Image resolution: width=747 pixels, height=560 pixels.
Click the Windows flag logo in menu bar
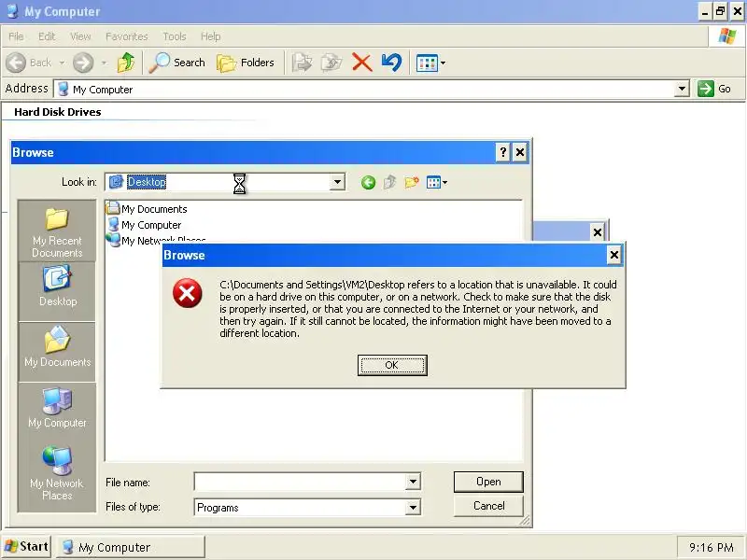[x=727, y=36]
